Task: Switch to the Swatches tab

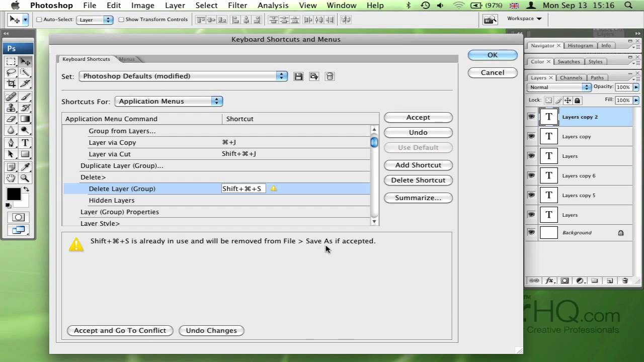Action: click(x=569, y=62)
